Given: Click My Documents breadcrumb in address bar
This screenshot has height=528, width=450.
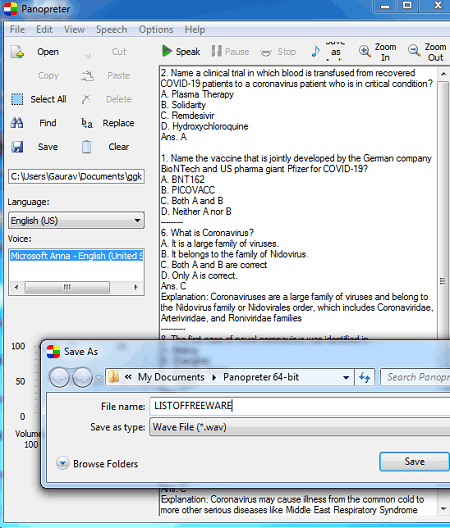Looking at the screenshot, I should point(171,377).
